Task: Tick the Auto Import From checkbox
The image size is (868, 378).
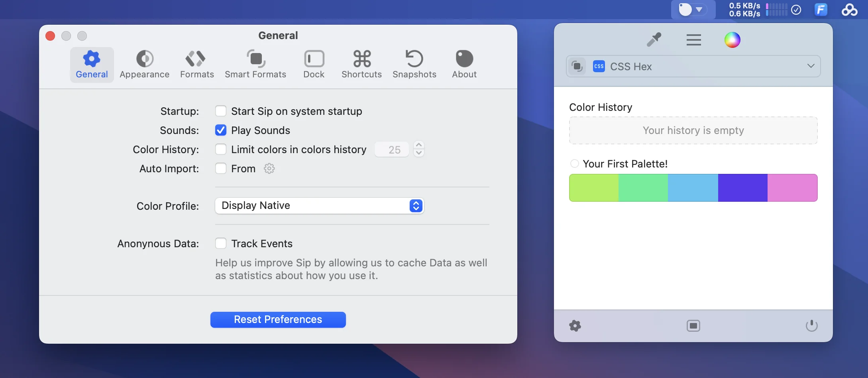Action: point(221,168)
